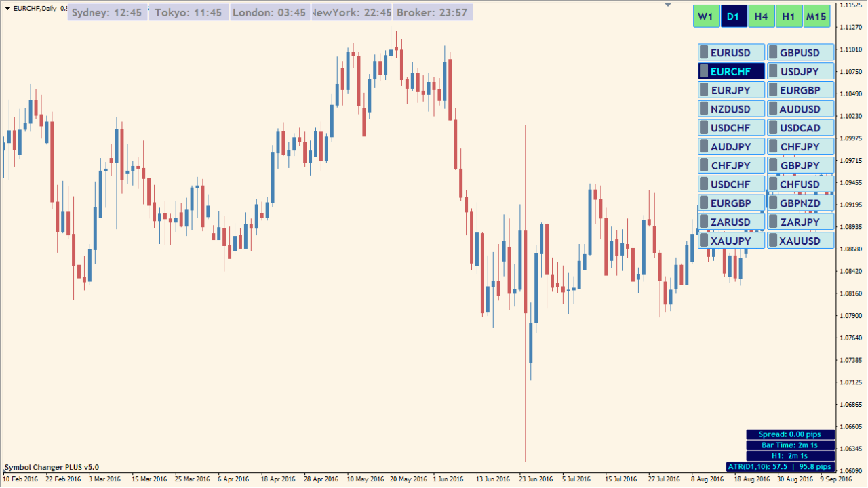Click the gray marker icon on EURUSD
868x488 pixels.
pos(704,52)
